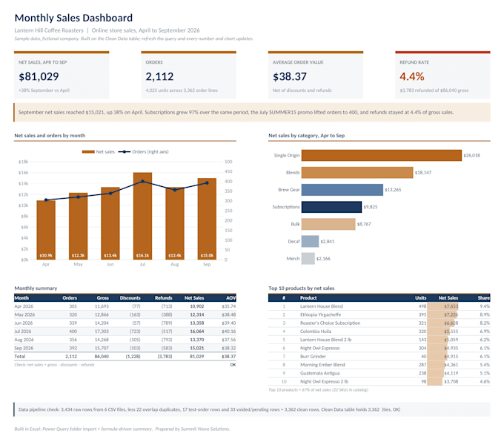Click the Product column header
Viewport: 504px width, 445px height.
click(308, 297)
